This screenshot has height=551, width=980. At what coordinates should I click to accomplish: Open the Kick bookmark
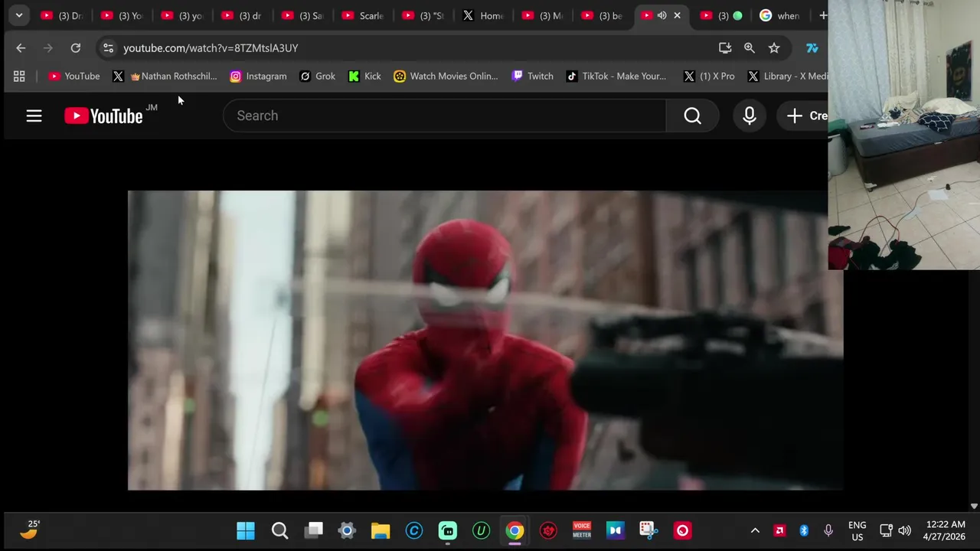pos(364,76)
